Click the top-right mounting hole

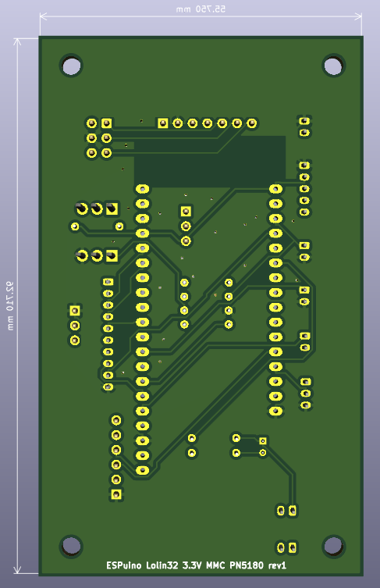click(333, 66)
